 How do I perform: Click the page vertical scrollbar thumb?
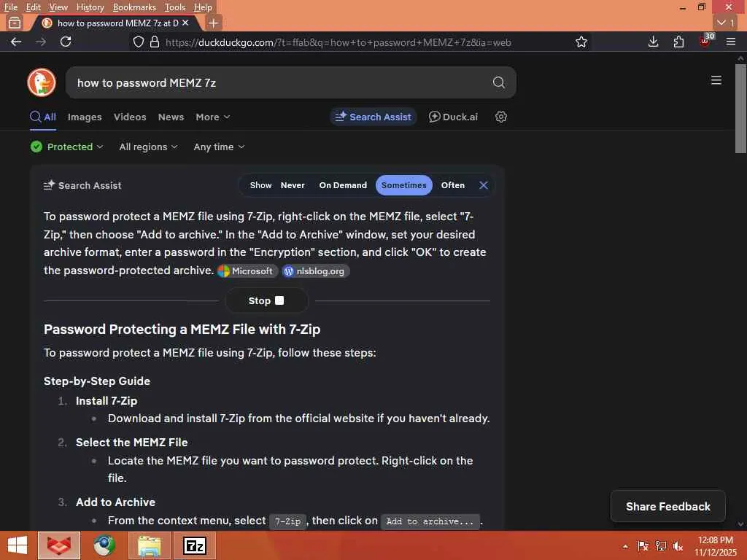(x=740, y=109)
